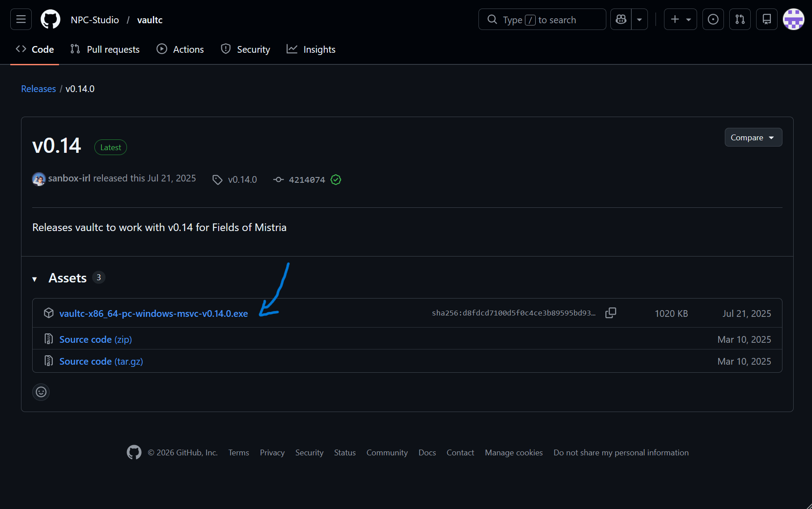Open the Compare dropdown

(x=753, y=138)
